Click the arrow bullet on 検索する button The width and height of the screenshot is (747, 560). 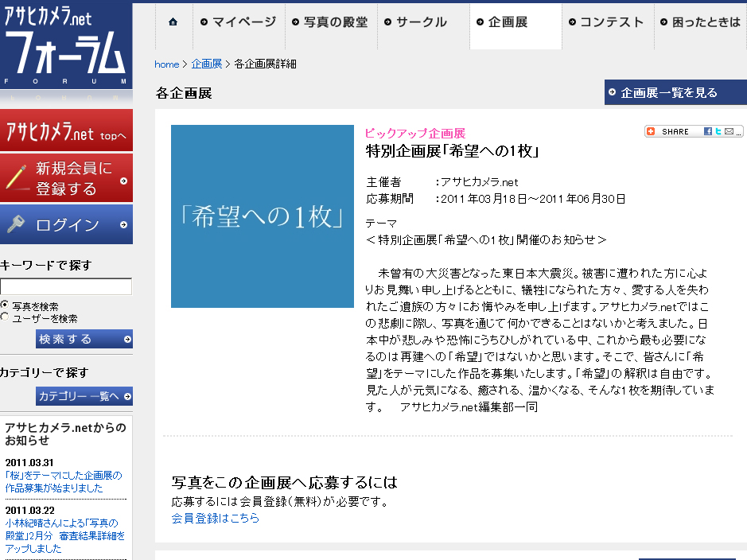pos(127,340)
